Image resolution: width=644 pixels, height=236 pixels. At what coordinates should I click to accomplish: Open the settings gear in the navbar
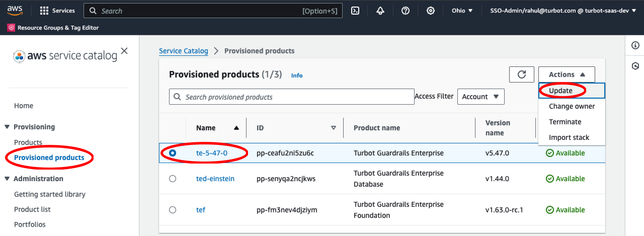(x=430, y=11)
